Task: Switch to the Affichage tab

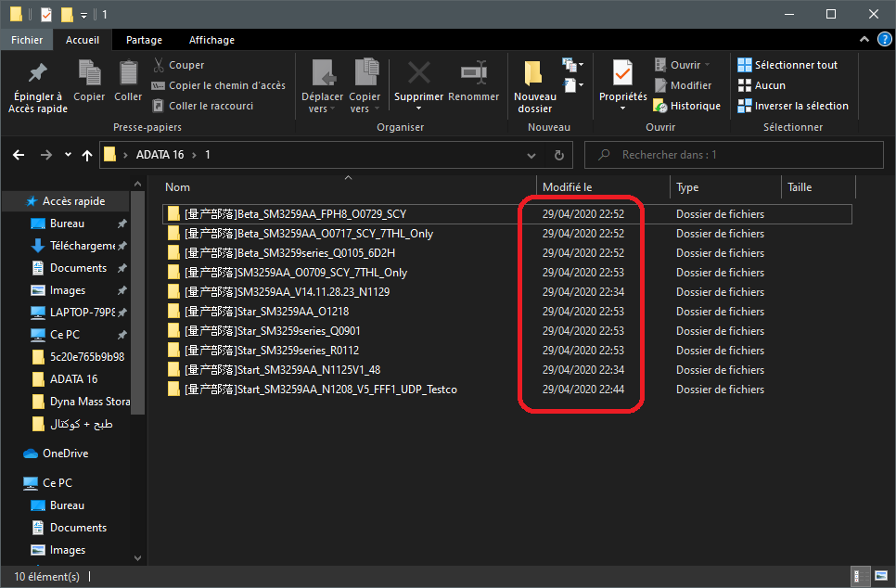Action: pos(212,40)
